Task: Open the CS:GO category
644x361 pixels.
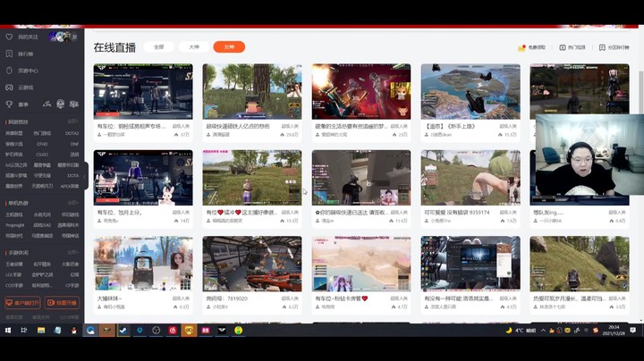Action: tap(42, 155)
